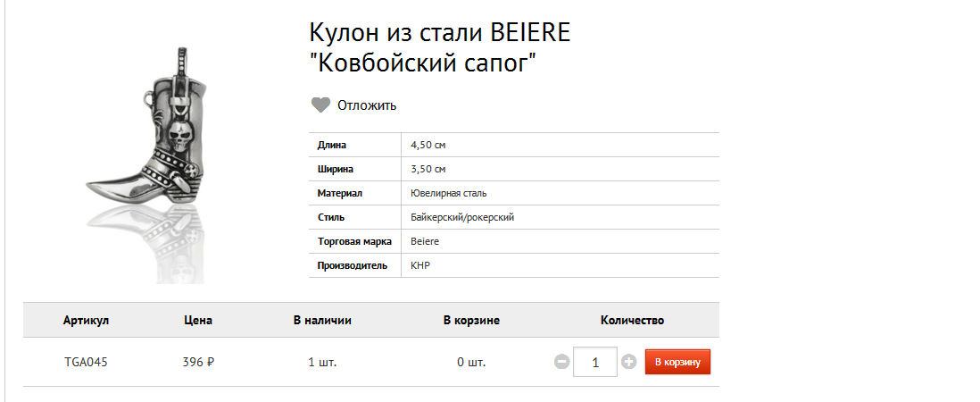Click the 'Байкерский/рокерский' style value

(462, 218)
